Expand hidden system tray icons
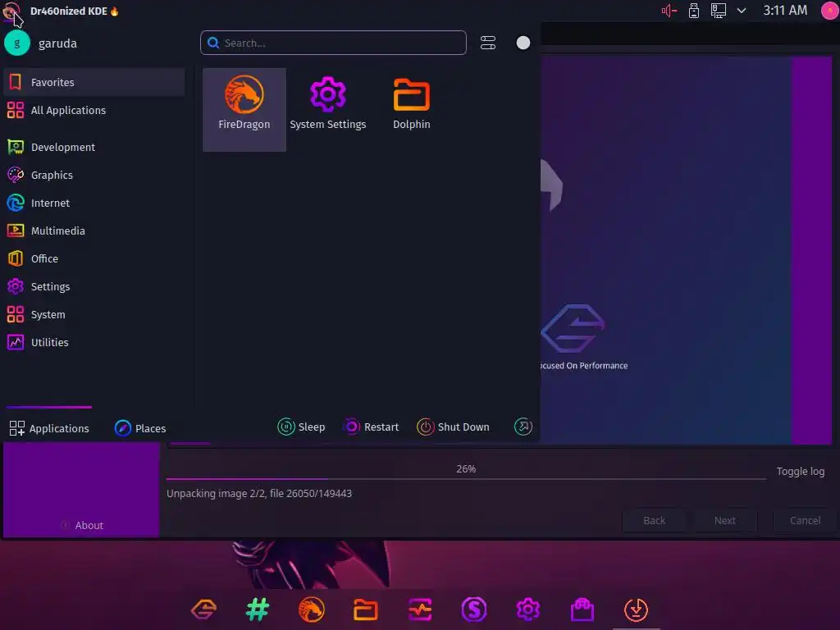 point(742,11)
